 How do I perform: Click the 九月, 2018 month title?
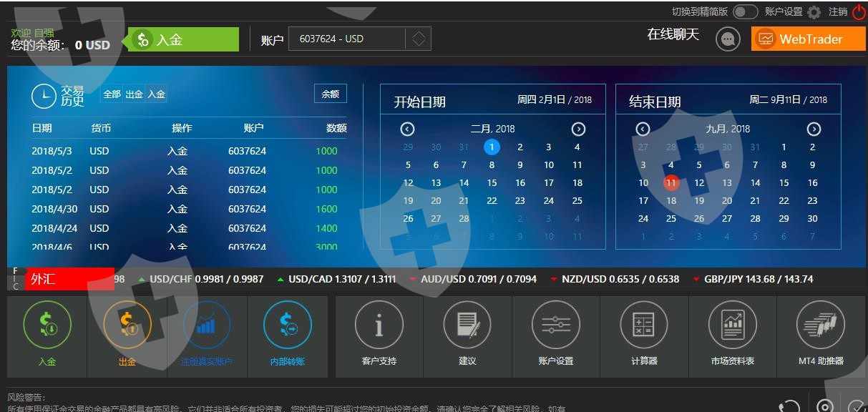click(x=728, y=129)
